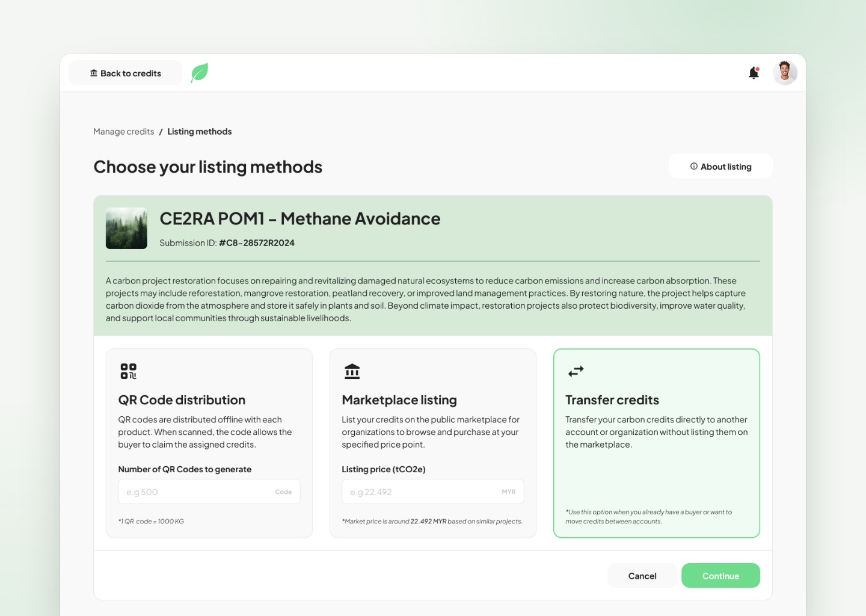Focus the Number of QR Codes field
This screenshot has width=866, height=616.
[209, 491]
